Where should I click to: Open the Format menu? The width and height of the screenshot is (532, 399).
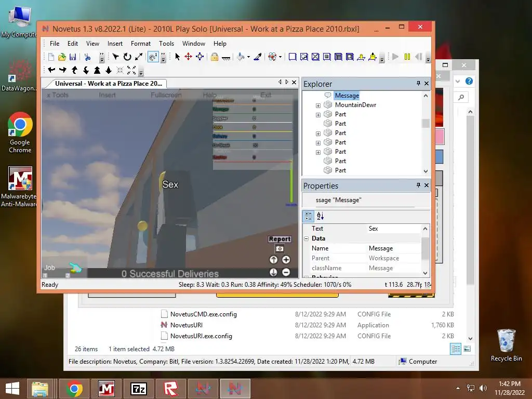click(x=140, y=44)
